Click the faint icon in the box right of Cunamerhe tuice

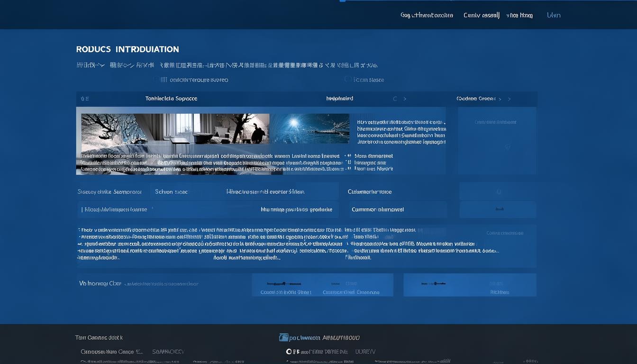498,192
